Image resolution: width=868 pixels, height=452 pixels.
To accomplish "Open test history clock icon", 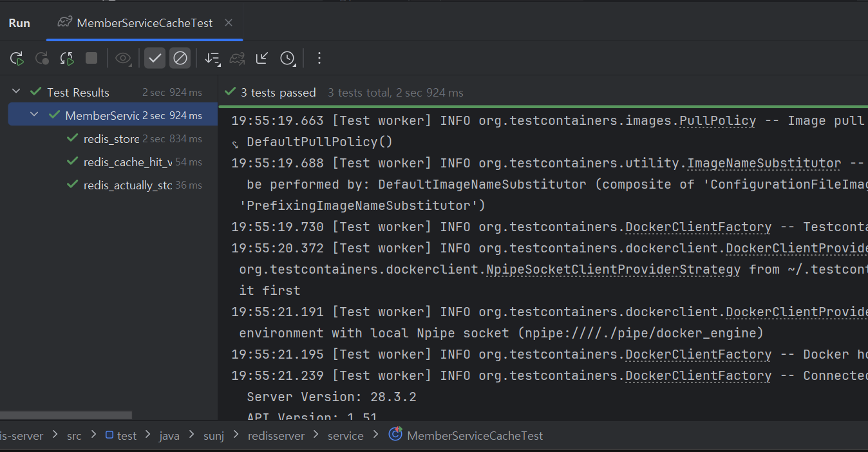I will pos(287,59).
